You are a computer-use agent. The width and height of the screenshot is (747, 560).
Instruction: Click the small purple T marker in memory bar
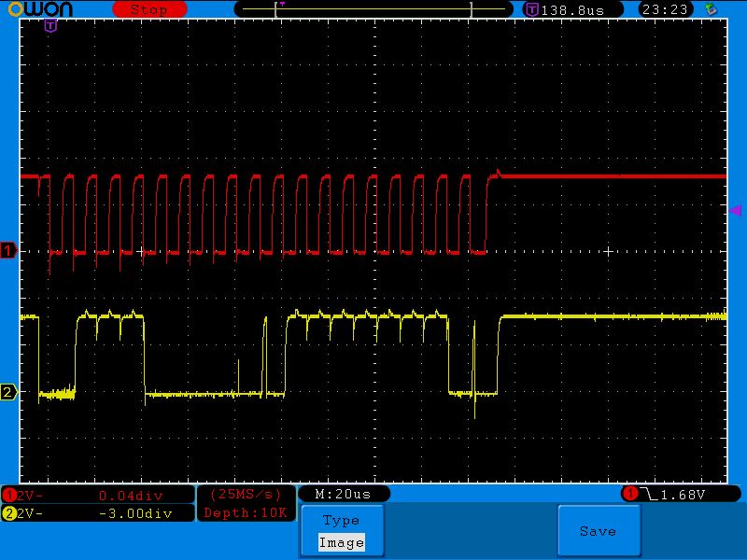tap(282, 5)
